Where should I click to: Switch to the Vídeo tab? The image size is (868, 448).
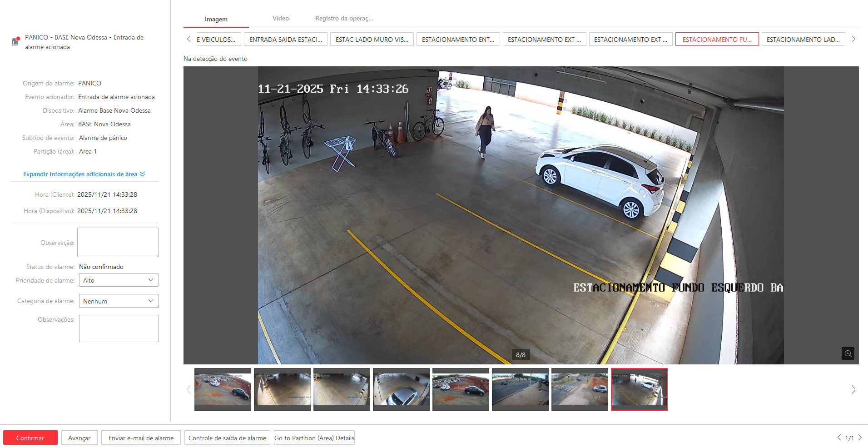(280, 19)
